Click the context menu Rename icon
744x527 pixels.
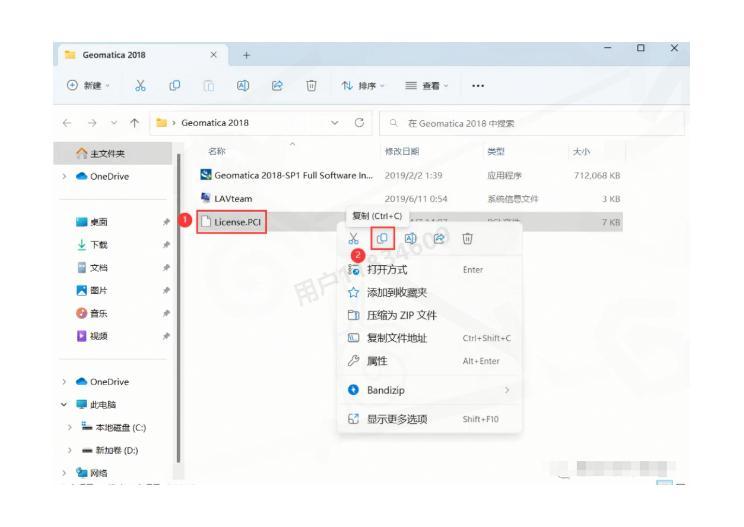coord(410,239)
